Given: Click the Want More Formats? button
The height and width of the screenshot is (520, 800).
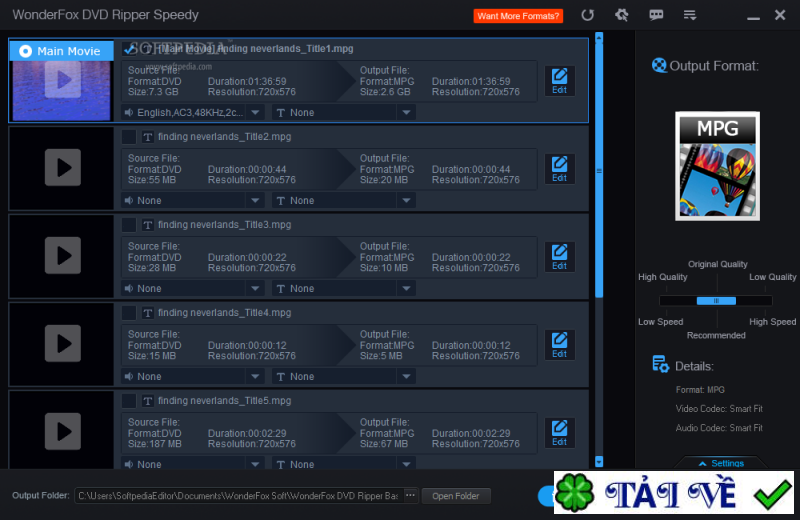Looking at the screenshot, I should (x=518, y=16).
